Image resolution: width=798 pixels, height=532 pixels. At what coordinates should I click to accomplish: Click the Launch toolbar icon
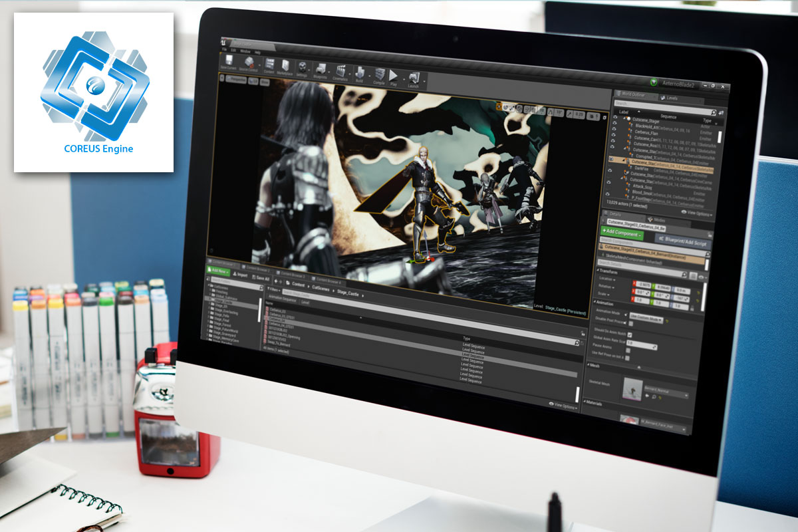[413, 78]
